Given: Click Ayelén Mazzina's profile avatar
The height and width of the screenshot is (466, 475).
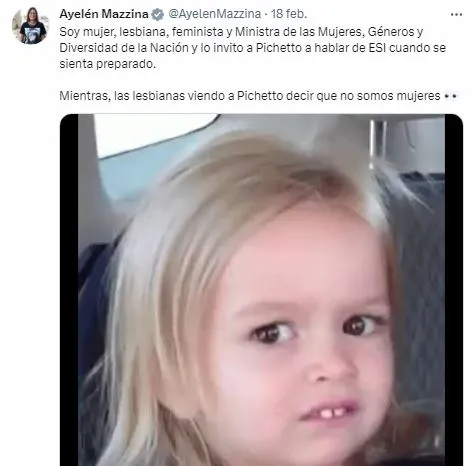Looking at the screenshot, I should pyautogui.click(x=30, y=25).
